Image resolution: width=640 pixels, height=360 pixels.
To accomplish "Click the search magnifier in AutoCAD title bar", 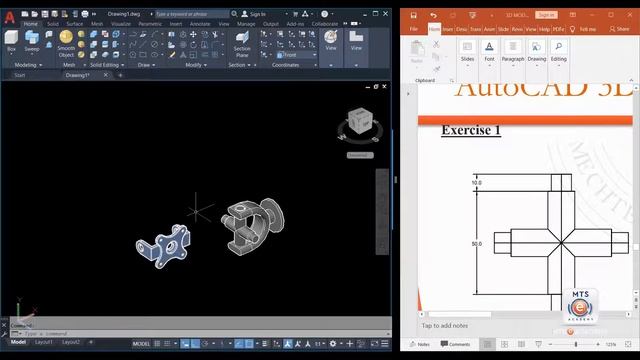I will pos(234,14).
